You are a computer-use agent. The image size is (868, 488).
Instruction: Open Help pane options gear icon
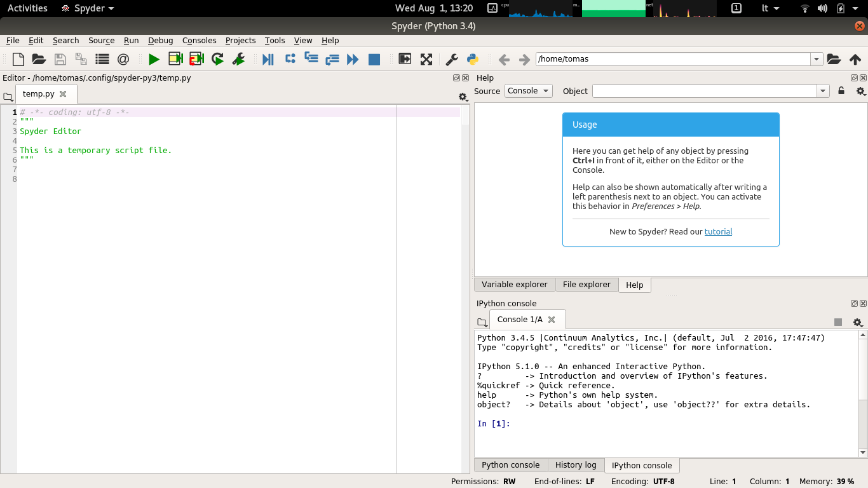[x=861, y=91]
